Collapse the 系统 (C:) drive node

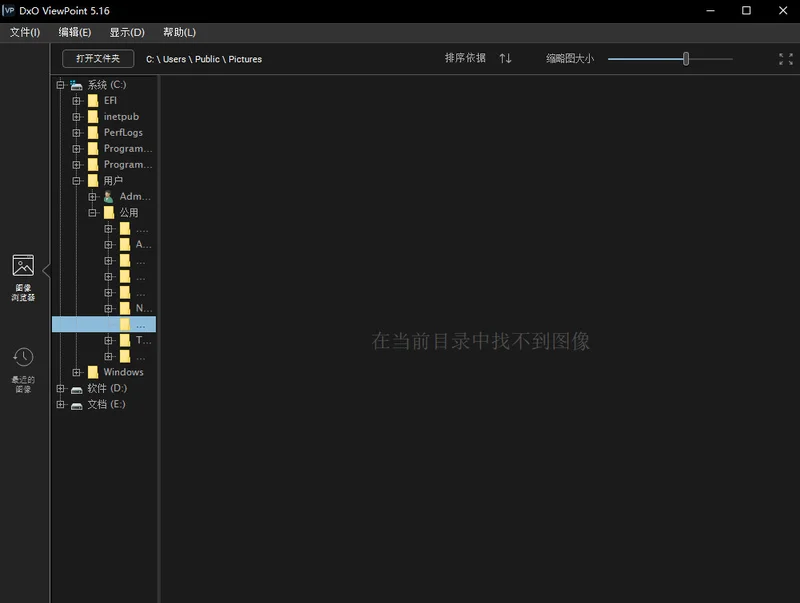(60, 85)
